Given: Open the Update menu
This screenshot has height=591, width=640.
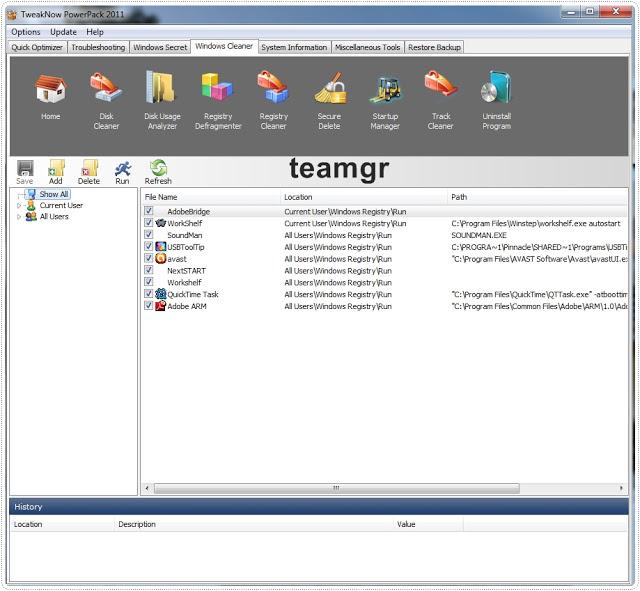Looking at the screenshot, I should coord(63,32).
